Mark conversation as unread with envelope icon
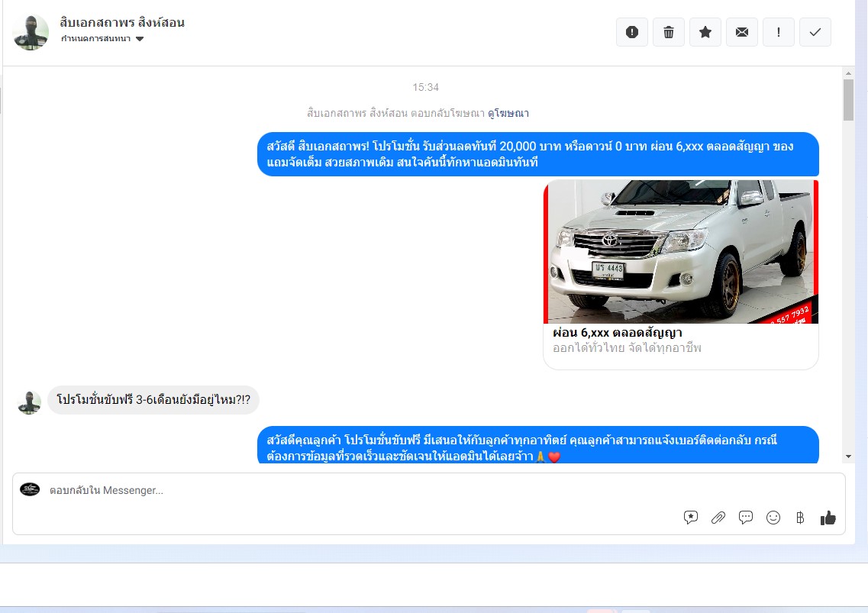 pyautogui.click(x=742, y=32)
